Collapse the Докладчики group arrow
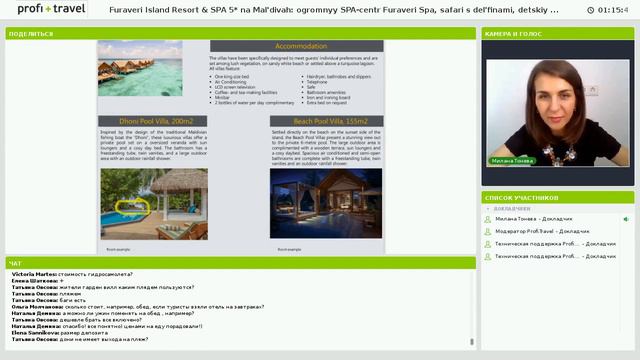Image resolution: width=640 pixels, height=360 pixels. tap(488, 209)
